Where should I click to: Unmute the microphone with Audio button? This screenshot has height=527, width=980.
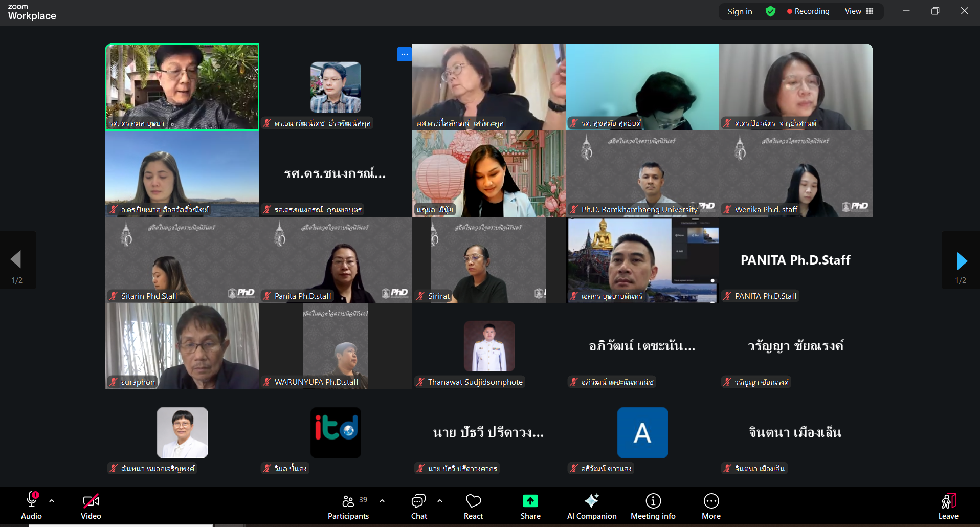[31, 507]
